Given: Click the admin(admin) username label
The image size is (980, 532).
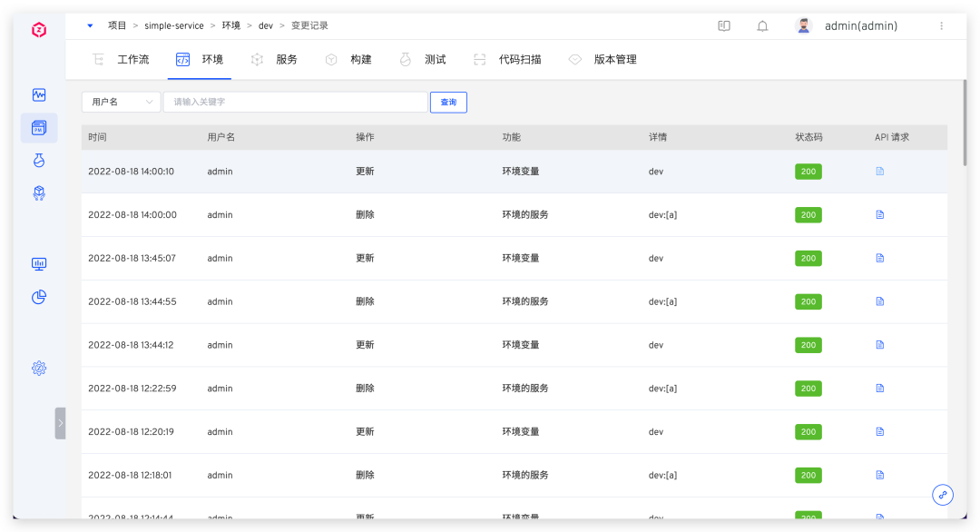Looking at the screenshot, I should pos(861,25).
